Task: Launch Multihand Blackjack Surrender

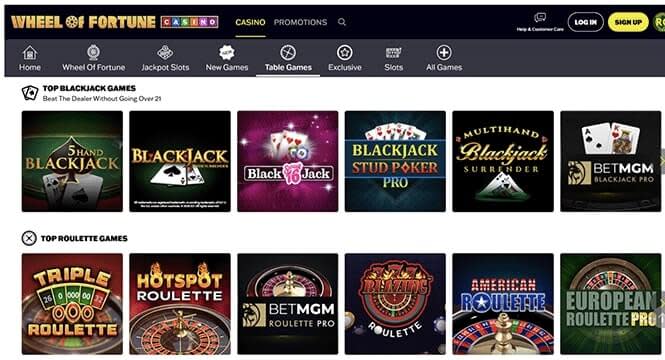Action: click(x=503, y=161)
